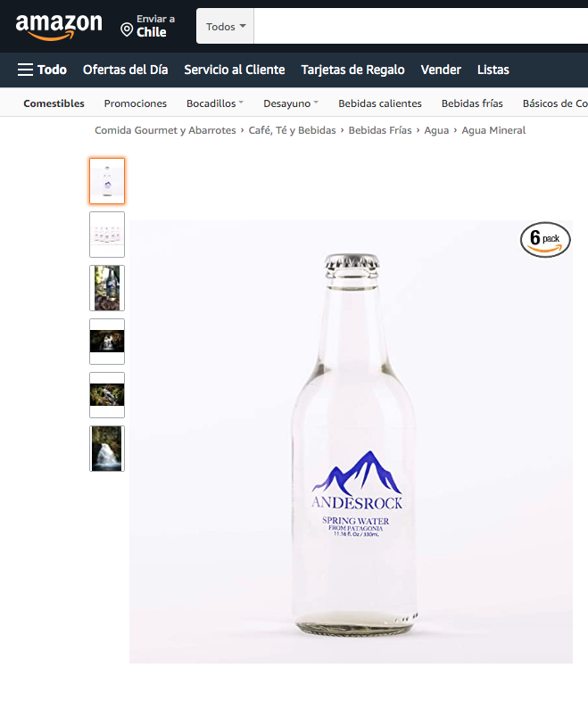This screenshot has height=701, width=588.
Task: Open Ofertas del Día
Action: point(125,70)
